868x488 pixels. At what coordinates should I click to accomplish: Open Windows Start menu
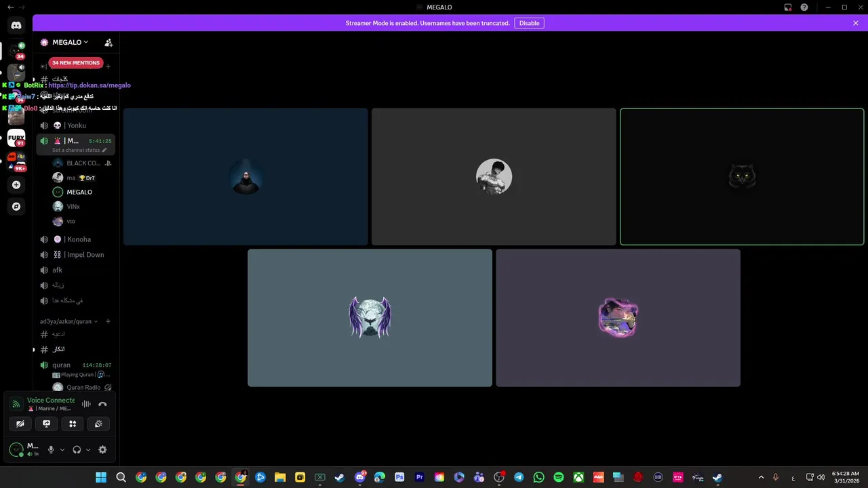point(101,477)
